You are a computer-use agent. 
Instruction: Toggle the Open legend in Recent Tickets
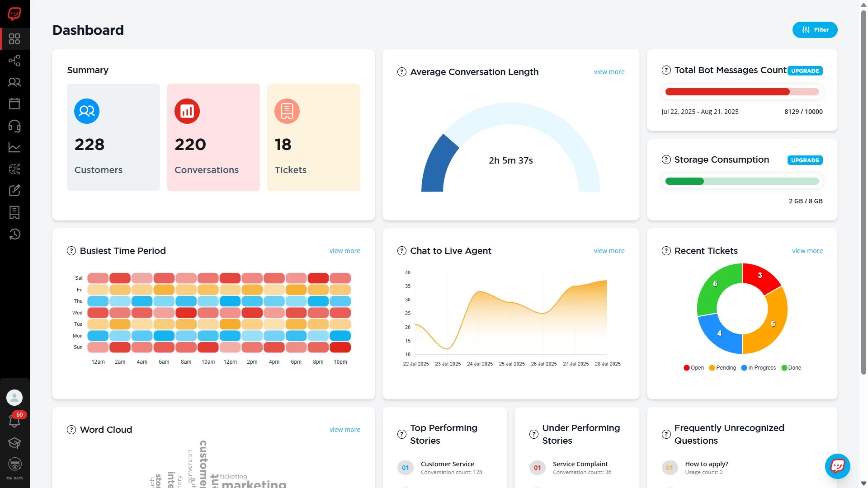[x=694, y=368]
